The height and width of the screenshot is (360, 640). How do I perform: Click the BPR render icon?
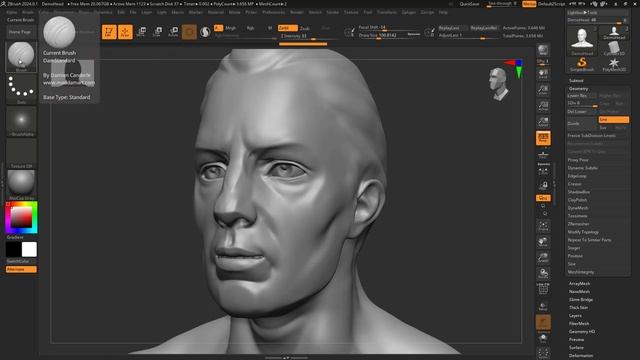click(543, 51)
